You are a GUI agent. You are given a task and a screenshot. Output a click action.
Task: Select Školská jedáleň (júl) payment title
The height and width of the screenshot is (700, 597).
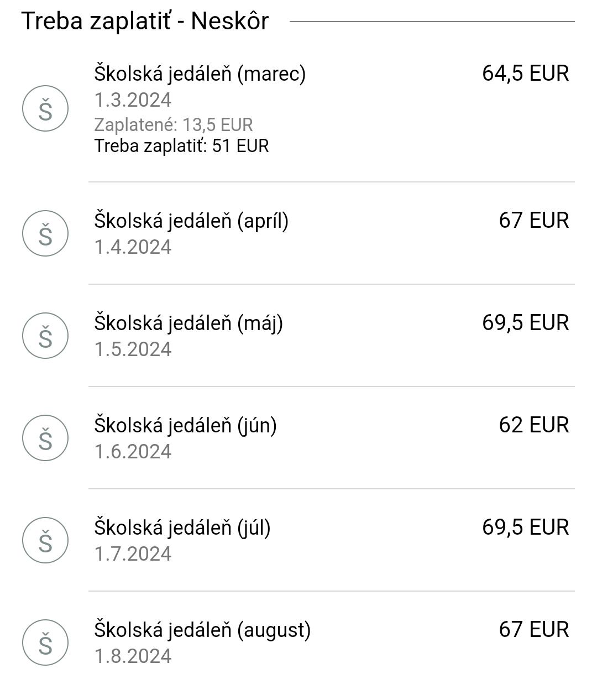182,527
